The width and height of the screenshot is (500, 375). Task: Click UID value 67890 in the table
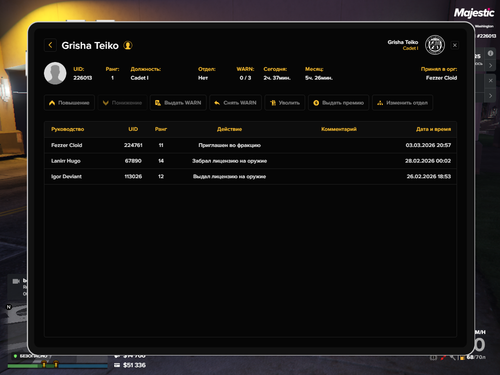[x=133, y=161]
